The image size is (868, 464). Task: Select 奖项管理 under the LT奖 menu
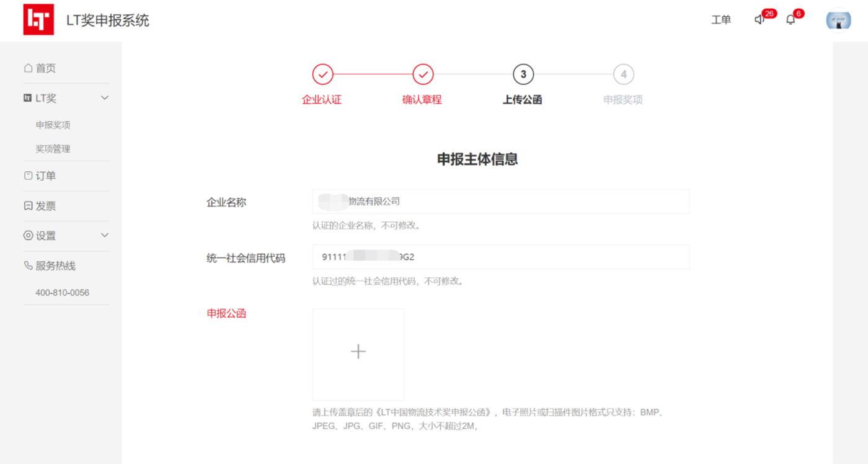click(53, 149)
